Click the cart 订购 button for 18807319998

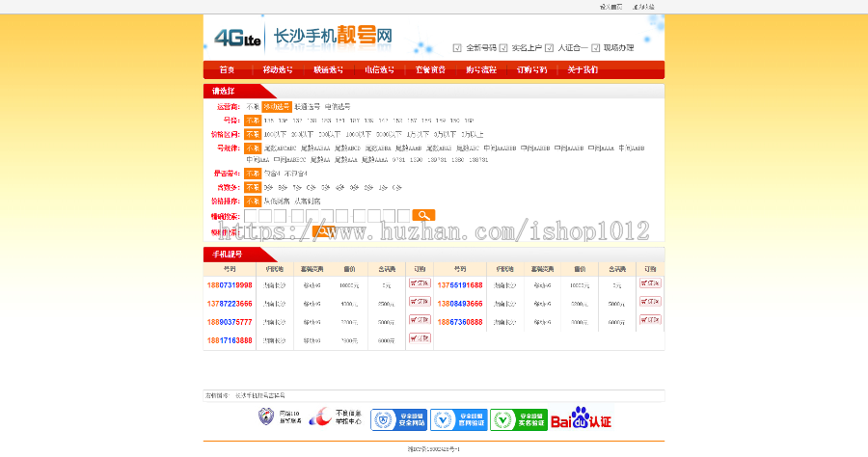coord(420,283)
